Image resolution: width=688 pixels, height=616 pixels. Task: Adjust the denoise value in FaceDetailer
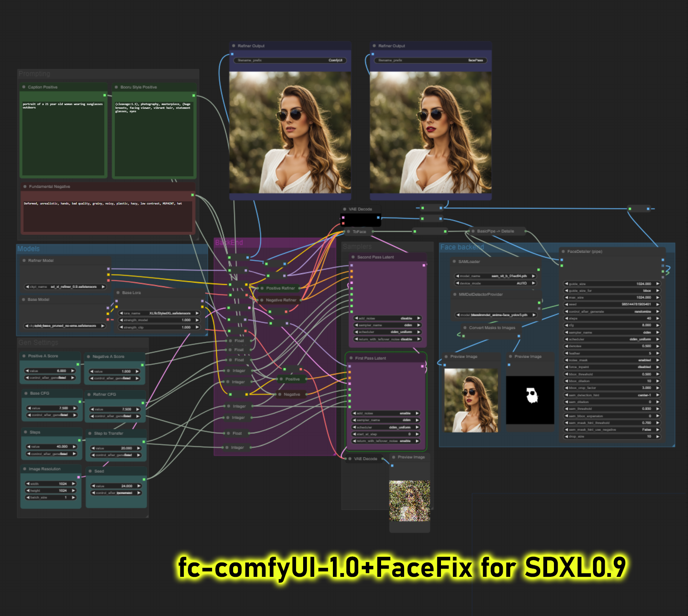click(612, 346)
